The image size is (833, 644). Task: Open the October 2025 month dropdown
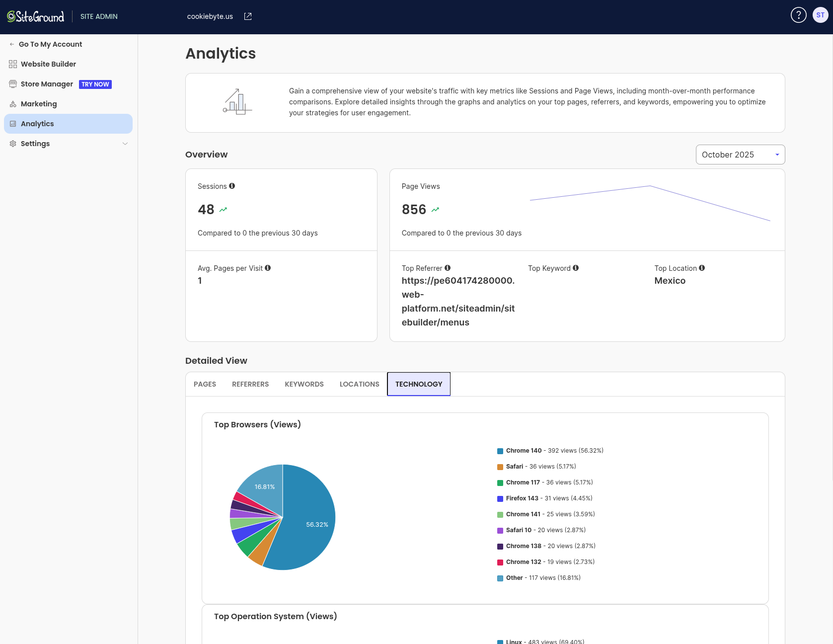740,155
